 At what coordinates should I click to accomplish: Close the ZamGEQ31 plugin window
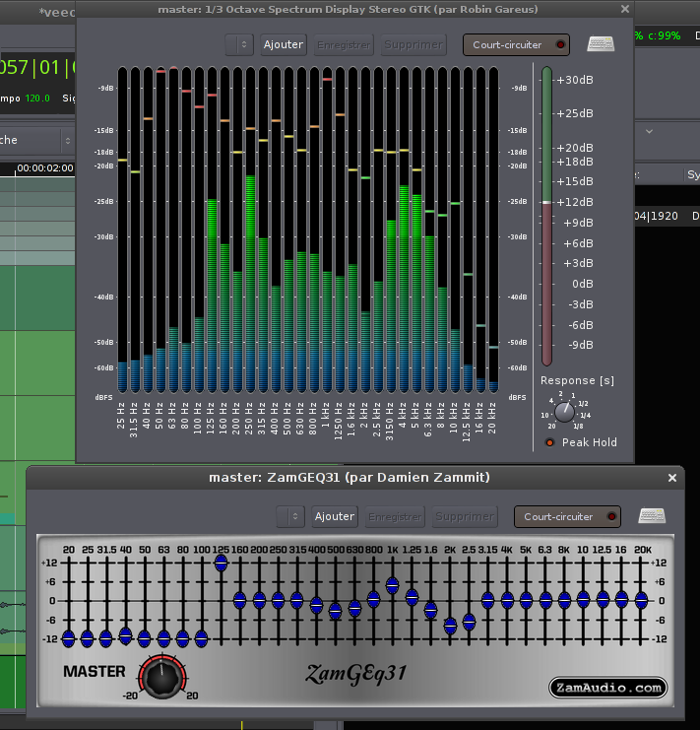tap(672, 478)
